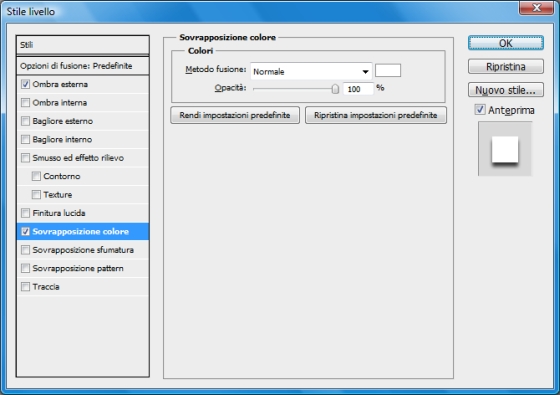Image resolution: width=560 pixels, height=395 pixels.
Task: Uncheck the Sovrapposizione colore checkbox
Action: coord(25,231)
